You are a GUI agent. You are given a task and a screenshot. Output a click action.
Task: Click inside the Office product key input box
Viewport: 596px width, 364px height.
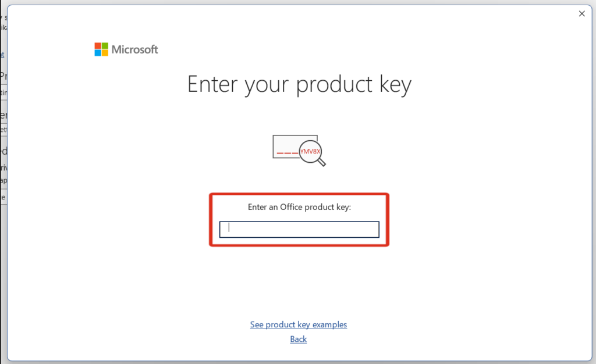point(299,229)
